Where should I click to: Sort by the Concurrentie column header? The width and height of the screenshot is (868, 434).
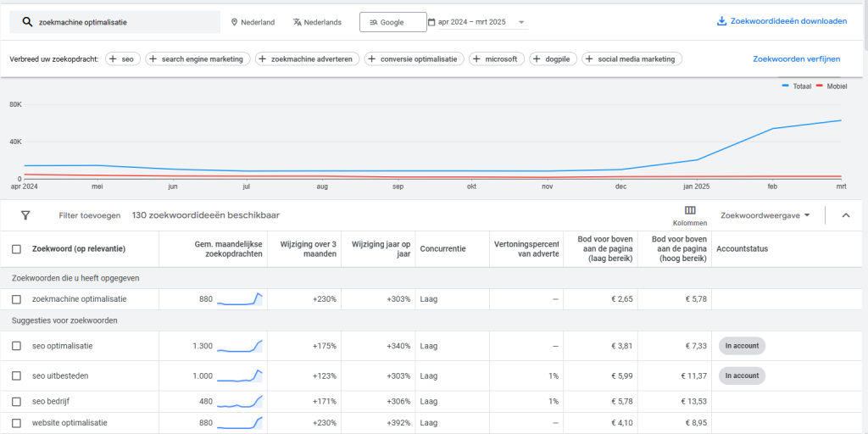pos(442,249)
